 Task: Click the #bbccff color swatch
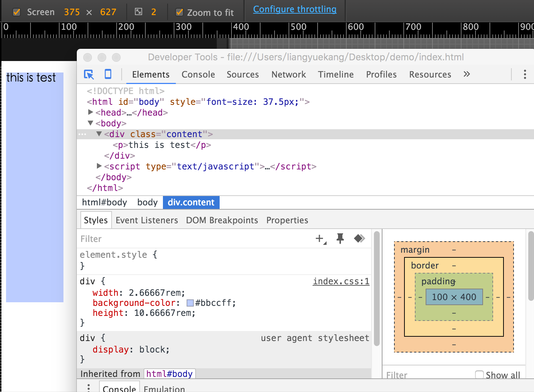190,303
